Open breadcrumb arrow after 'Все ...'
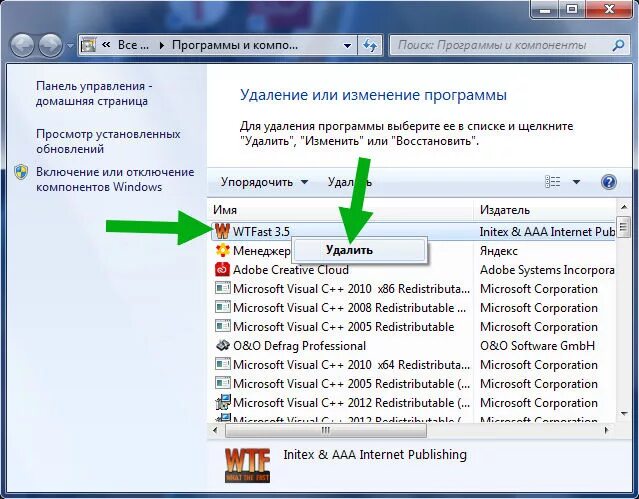This screenshot has height=499, width=639. 161,46
